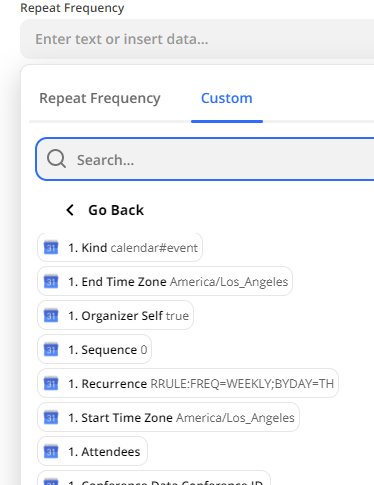This screenshot has width=374, height=485.
Task: Insert the Recurrence RRULE weekly value
Action: click(x=188, y=383)
